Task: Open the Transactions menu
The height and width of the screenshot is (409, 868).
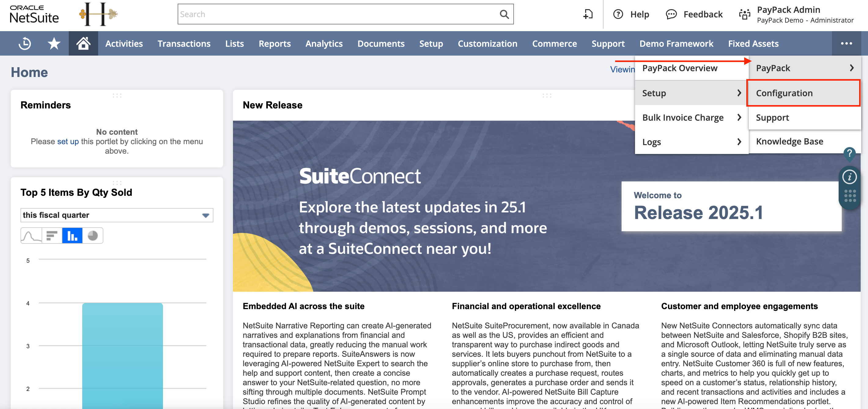Action: (184, 43)
